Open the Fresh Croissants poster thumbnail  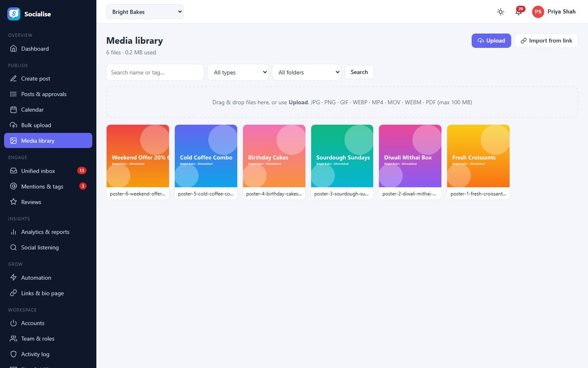pos(479,156)
